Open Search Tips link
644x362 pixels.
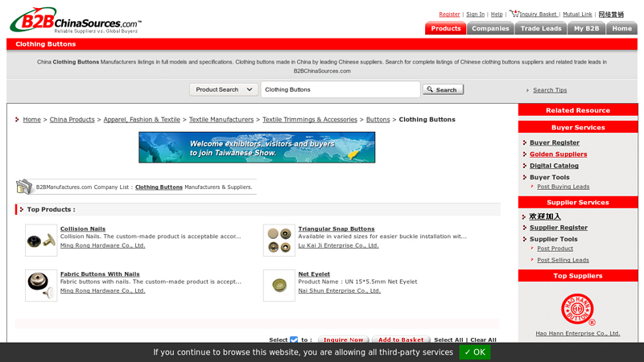[550, 90]
